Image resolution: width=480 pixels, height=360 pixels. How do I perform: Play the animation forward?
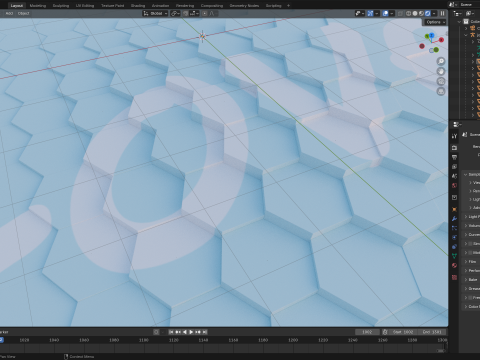pos(191,332)
